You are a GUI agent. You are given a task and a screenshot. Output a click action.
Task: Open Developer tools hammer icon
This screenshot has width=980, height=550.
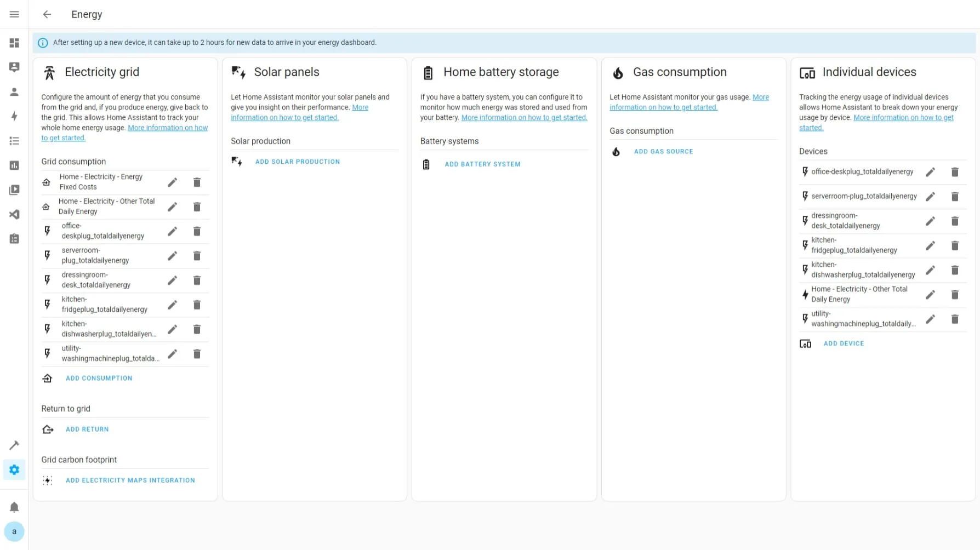pos(14,445)
